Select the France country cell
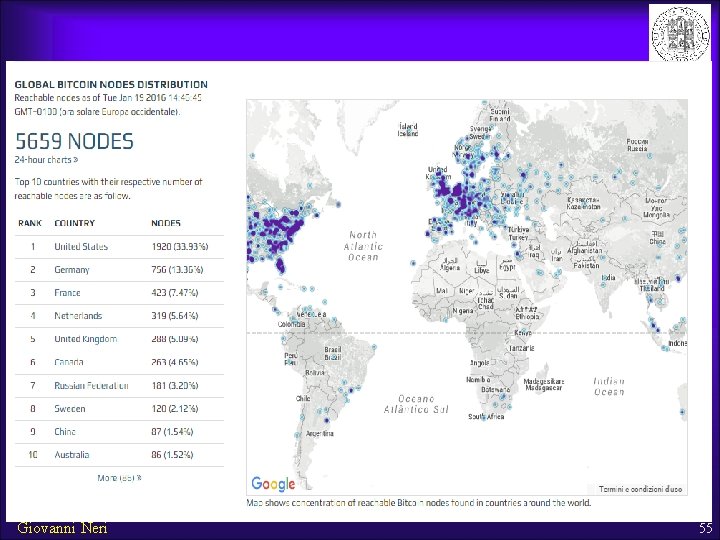The image size is (720, 540). click(67, 292)
